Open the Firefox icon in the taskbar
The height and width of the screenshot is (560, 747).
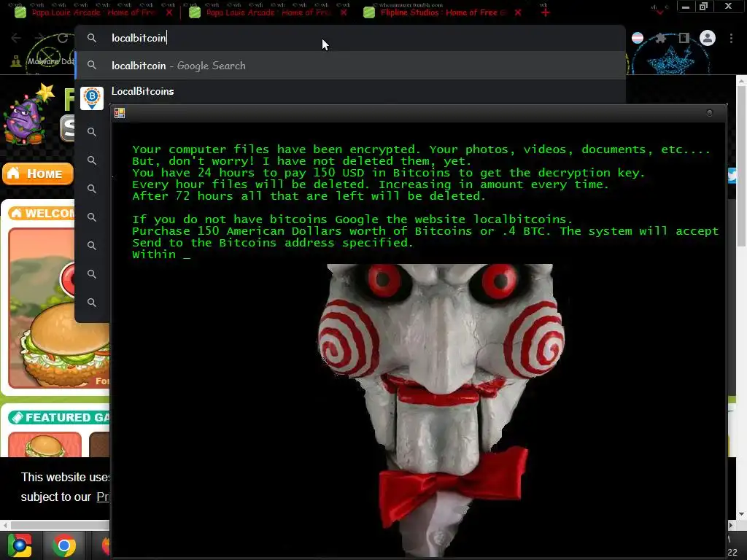(x=106, y=545)
